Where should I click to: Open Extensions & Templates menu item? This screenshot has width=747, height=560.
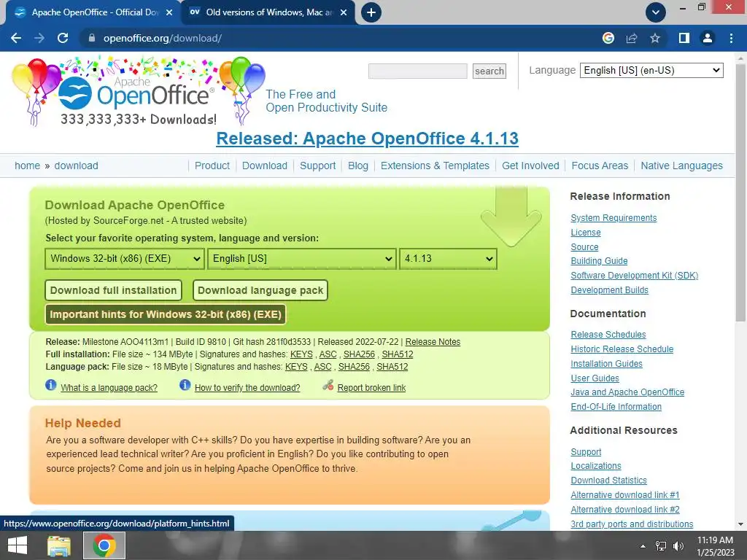(435, 166)
